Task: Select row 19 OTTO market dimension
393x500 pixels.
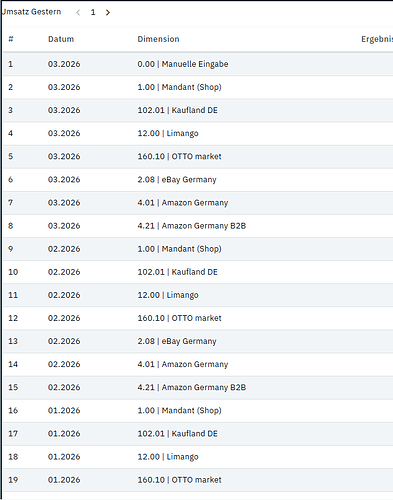Action: (x=180, y=480)
